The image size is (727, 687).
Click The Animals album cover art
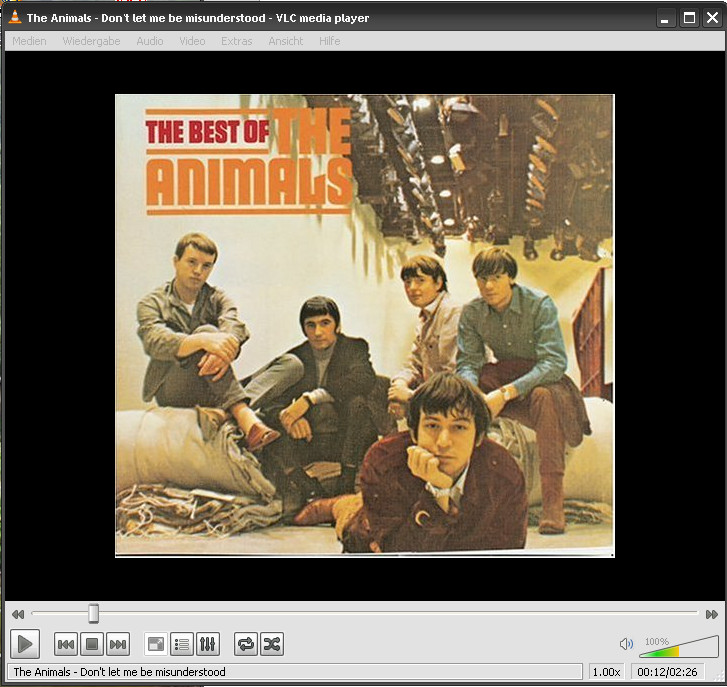[365, 325]
